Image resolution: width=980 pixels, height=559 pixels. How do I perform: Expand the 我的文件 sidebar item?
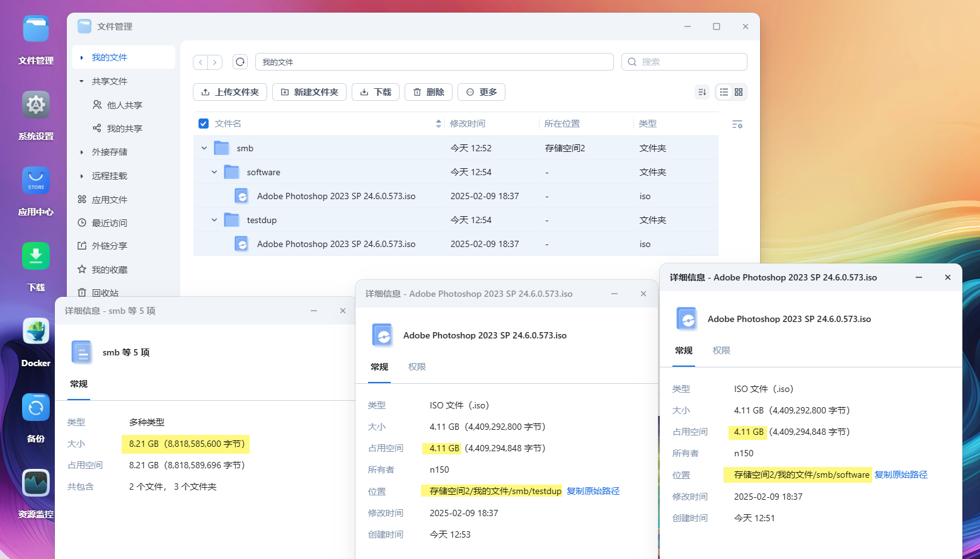pos(81,57)
